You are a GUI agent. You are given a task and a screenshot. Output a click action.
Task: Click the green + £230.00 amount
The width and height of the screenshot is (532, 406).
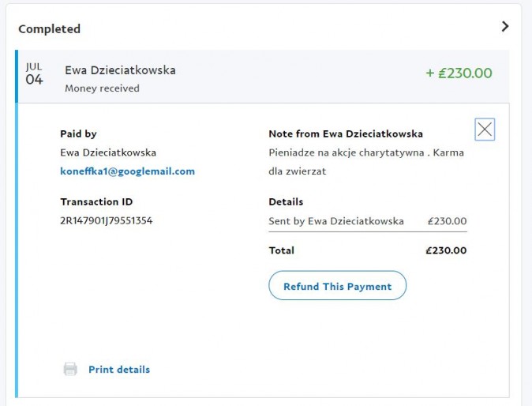(459, 73)
